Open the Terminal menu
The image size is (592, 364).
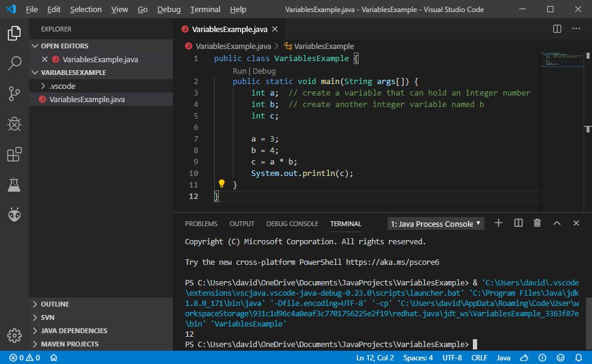205,10
